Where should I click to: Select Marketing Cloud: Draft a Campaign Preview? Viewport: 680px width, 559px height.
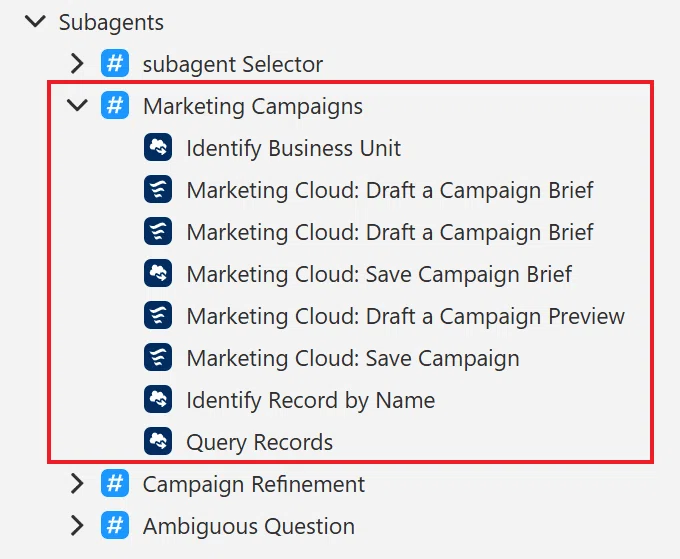[x=405, y=316]
